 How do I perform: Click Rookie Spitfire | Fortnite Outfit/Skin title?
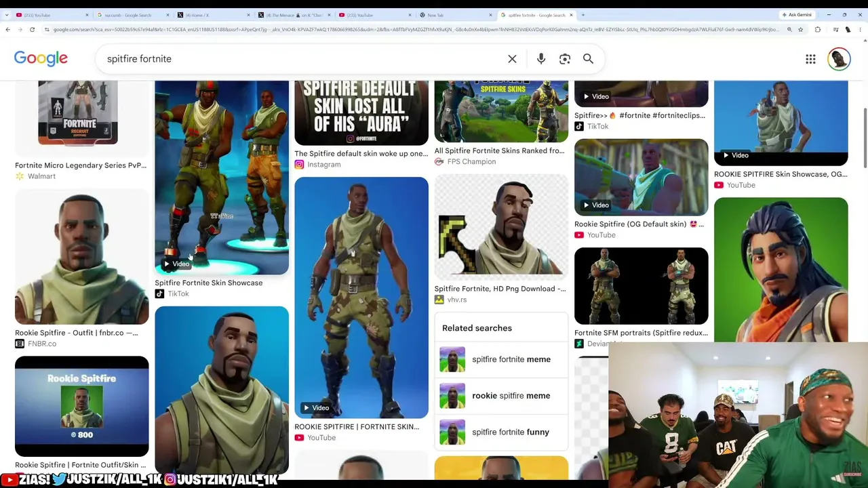(80, 465)
